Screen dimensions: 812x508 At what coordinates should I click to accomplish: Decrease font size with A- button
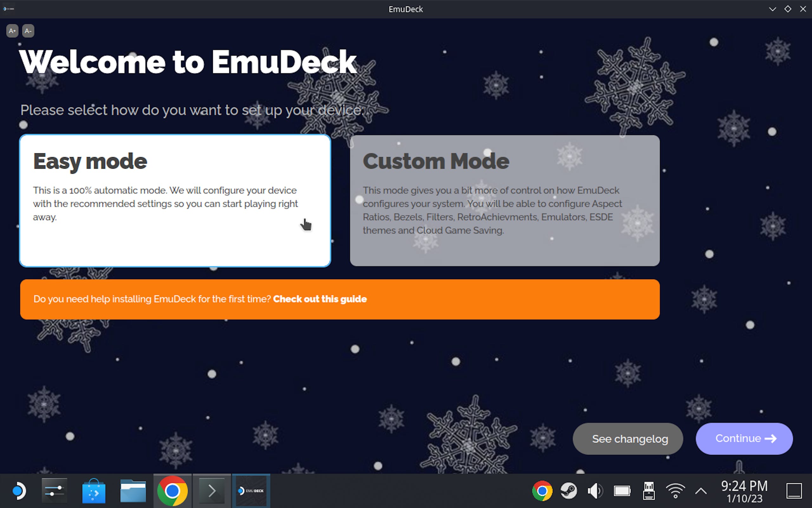[28, 31]
